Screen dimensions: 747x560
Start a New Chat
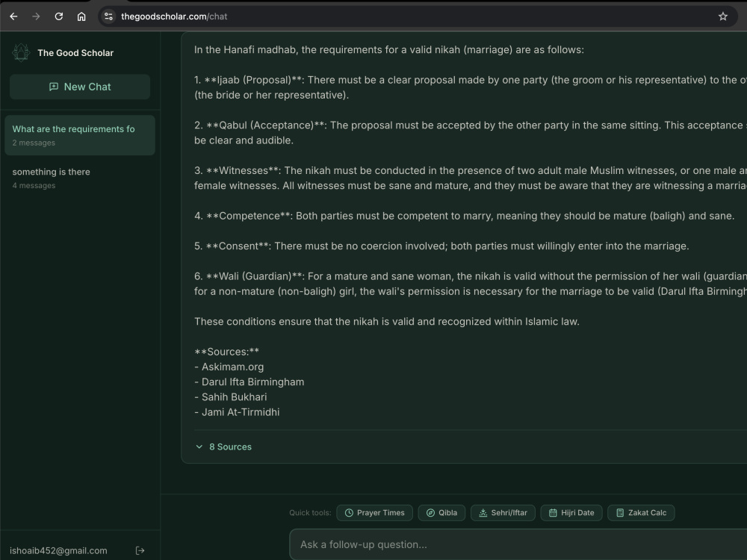point(80,87)
